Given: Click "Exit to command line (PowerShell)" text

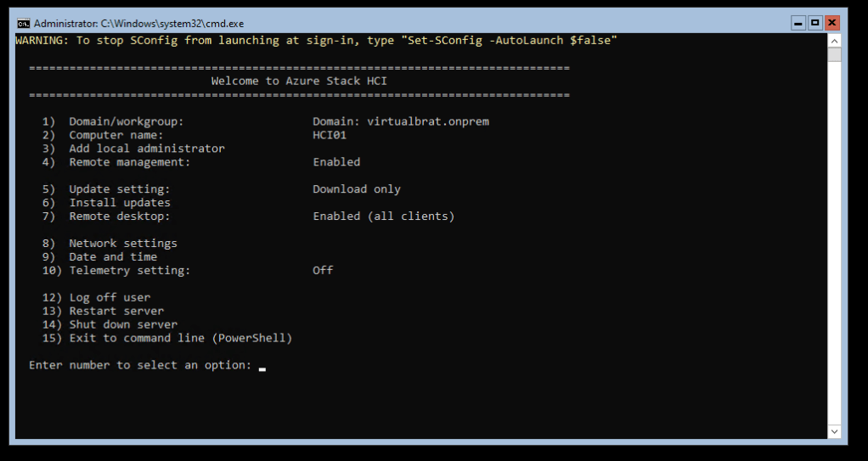Looking at the screenshot, I should [180, 339].
